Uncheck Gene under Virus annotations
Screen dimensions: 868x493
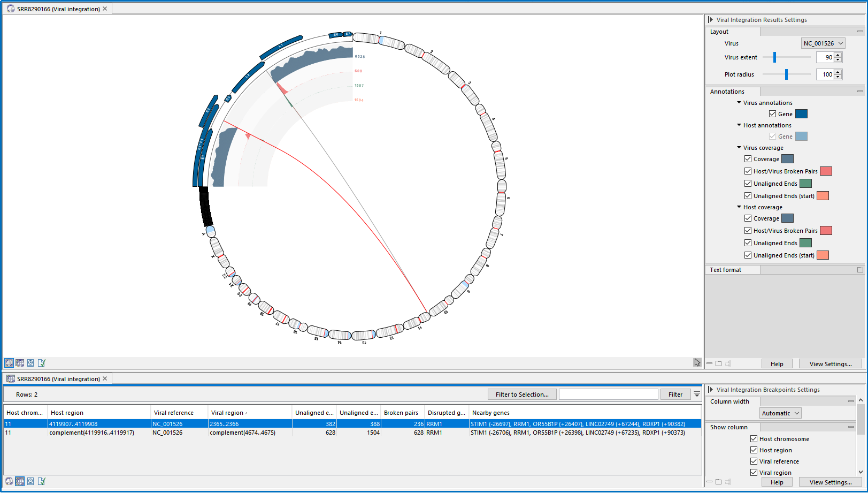772,114
